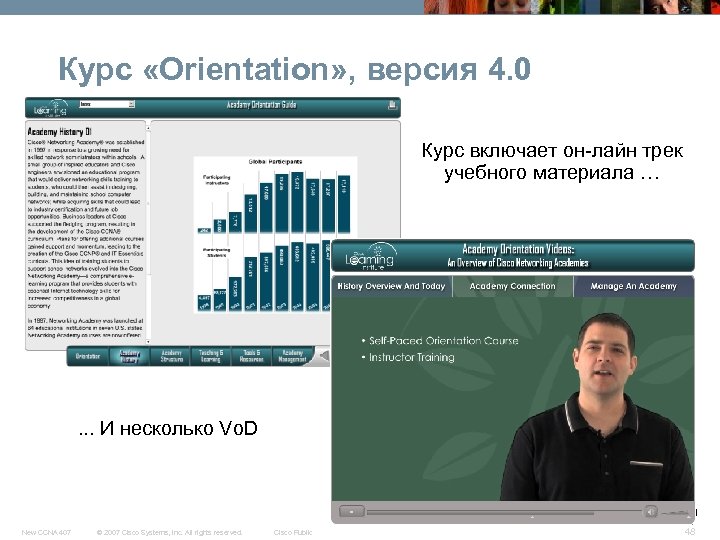Open Manage An Academy video tab
Screen dimensions: 720x540
(633, 286)
